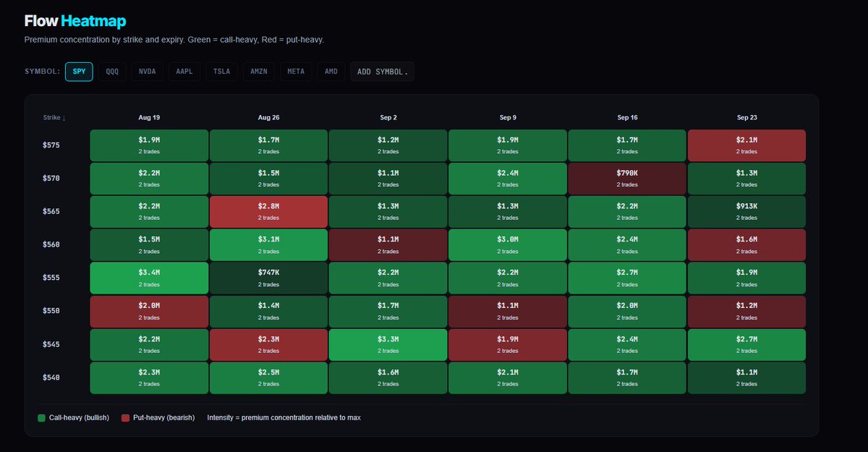Click the Aug 19 expiry column header
This screenshot has height=452, width=868.
pyautogui.click(x=149, y=117)
